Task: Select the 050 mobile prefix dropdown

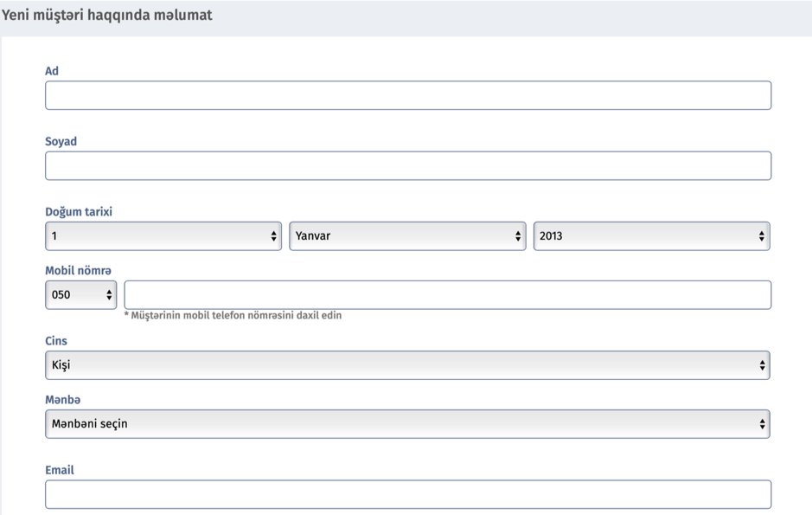Action: click(x=80, y=295)
